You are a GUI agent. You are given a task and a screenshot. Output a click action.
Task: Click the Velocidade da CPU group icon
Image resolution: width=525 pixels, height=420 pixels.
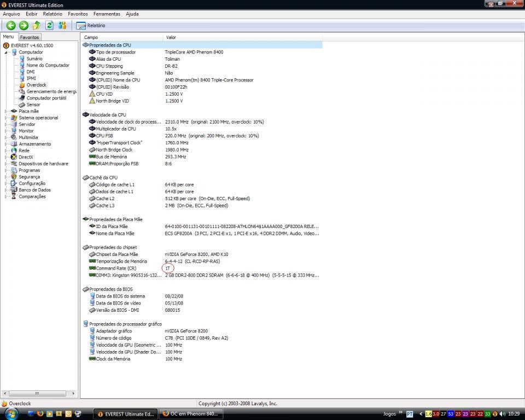86,114
